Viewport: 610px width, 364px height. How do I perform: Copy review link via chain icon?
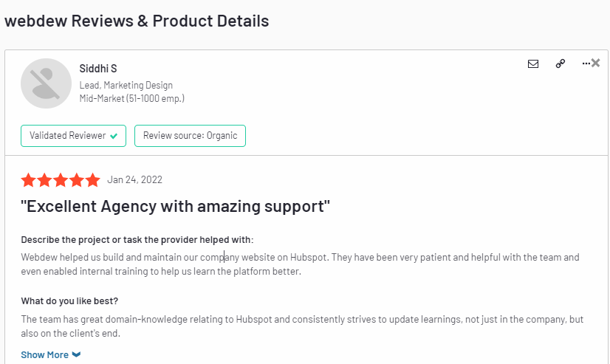[x=560, y=64]
